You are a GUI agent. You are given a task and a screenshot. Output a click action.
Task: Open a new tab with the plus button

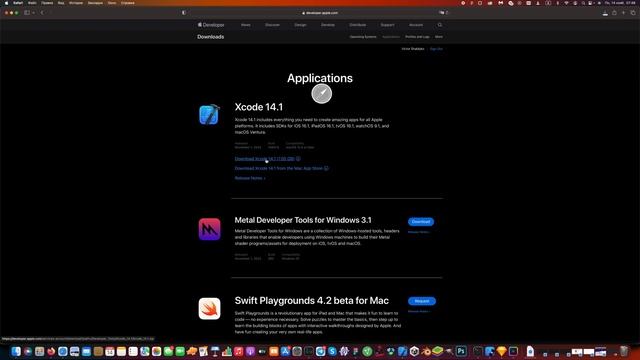[x=623, y=13]
